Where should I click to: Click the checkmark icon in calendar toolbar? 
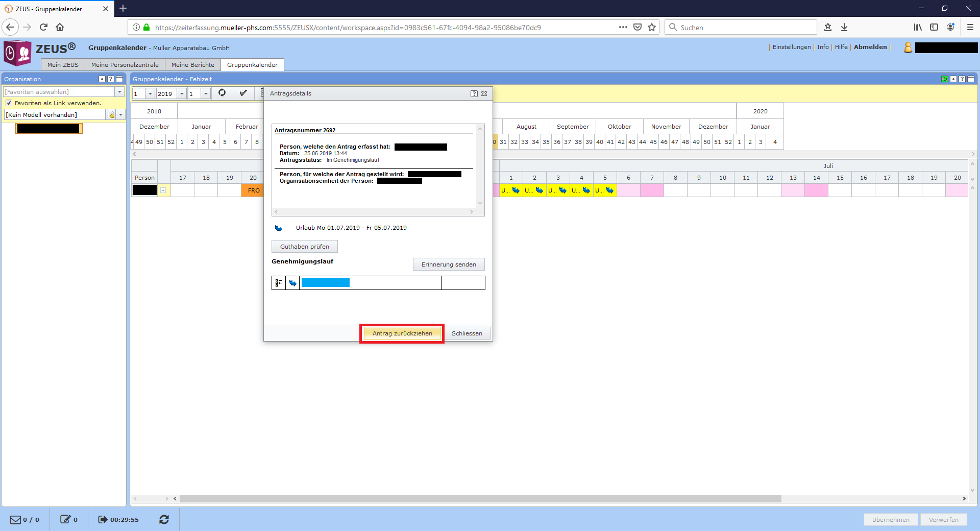pyautogui.click(x=243, y=93)
